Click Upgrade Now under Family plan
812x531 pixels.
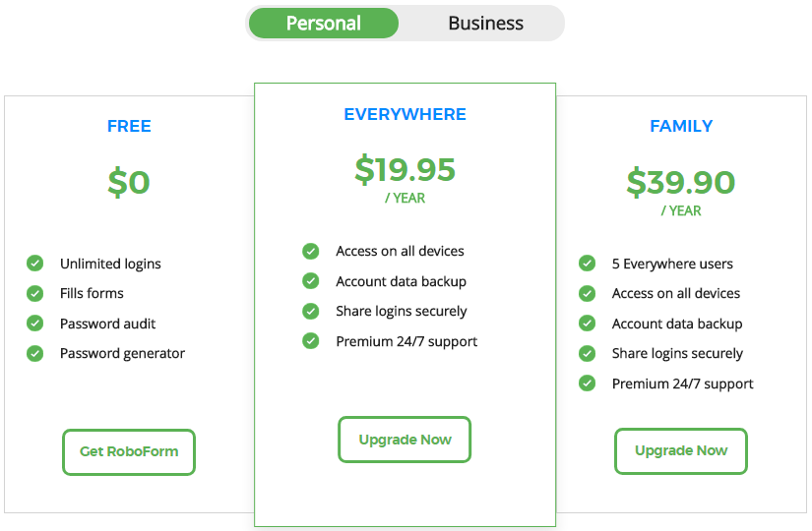(x=681, y=450)
